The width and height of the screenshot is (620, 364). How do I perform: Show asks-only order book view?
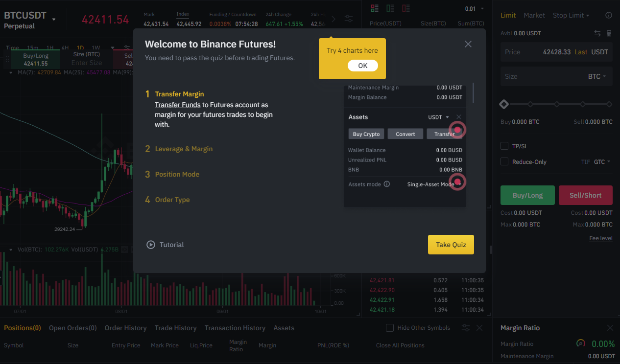[405, 8]
